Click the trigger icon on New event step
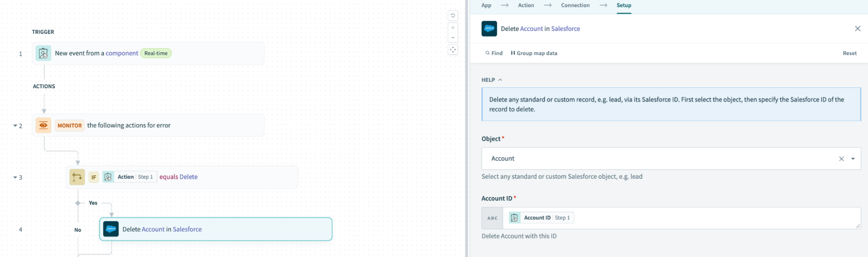The height and width of the screenshot is (257, 868). coord(43,53)
